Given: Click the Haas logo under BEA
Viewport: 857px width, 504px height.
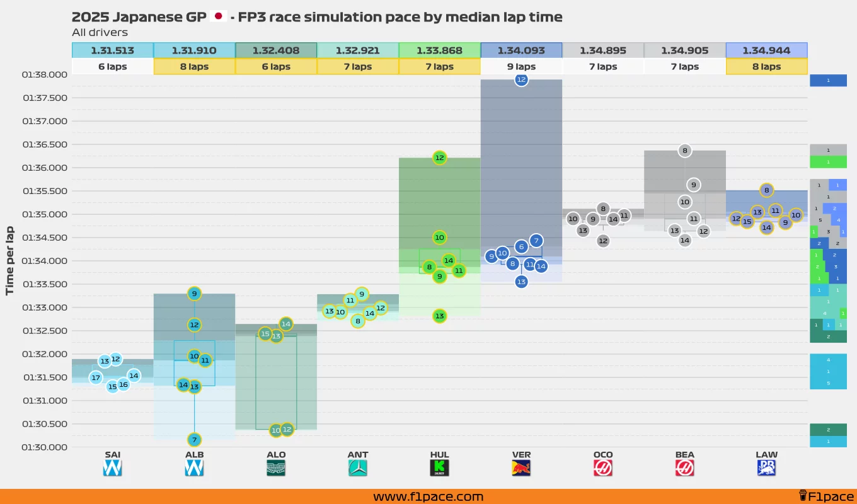Looking at the screenshot, I should click(x=684, y=466).
